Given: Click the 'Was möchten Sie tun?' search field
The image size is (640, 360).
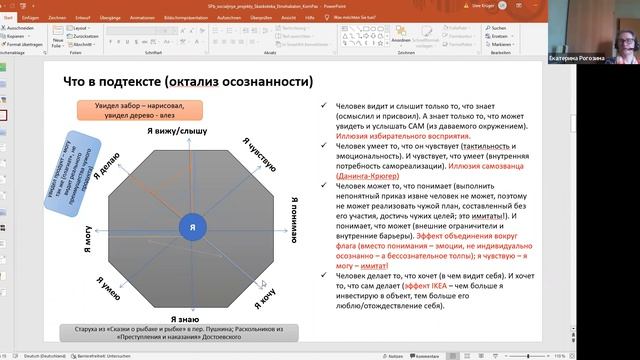Looking at the screenshot, I should pos(354,18).
